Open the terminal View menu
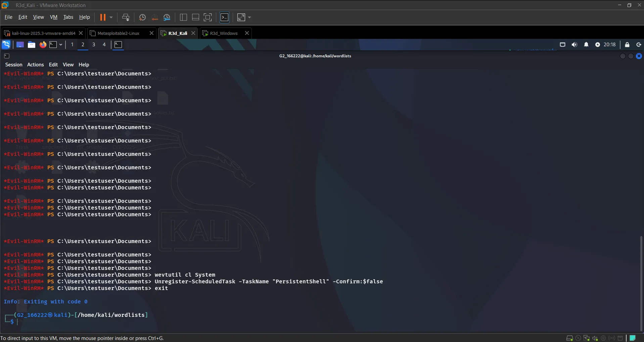This screenshot has height=342, width=644. (68, 65)
